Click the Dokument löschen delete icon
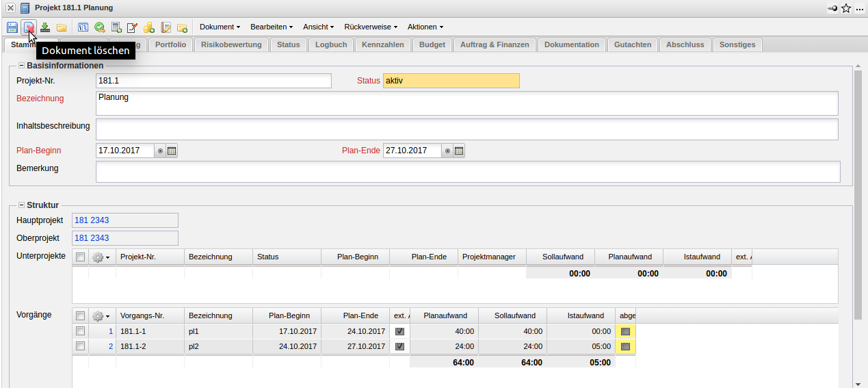868x388 pixels. 29,27
